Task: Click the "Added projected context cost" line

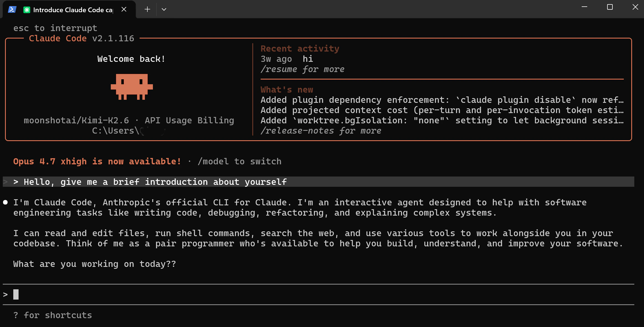Action: tap(442, 110)
